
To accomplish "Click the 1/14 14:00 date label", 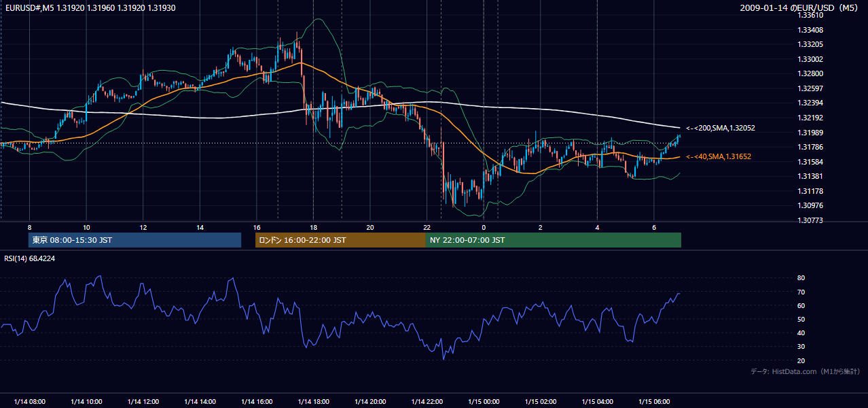I will 200,401.
